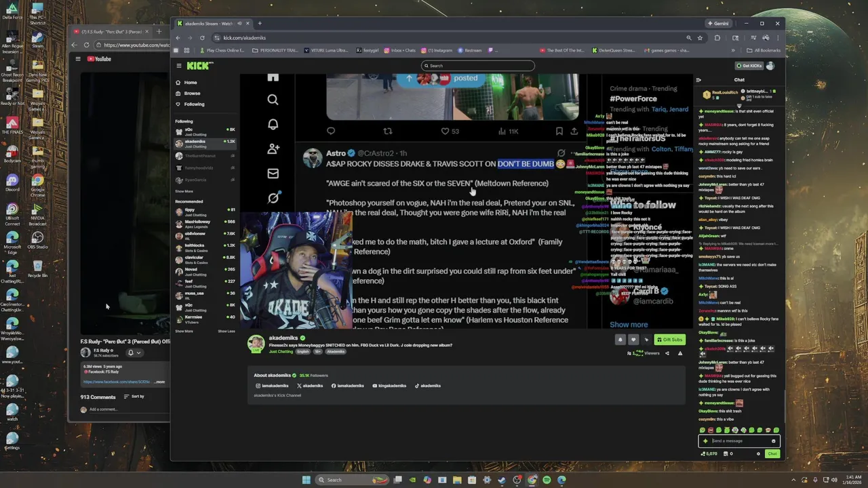Click the Gift Subs button
868x488 pixels.
[x=669, y=340]
